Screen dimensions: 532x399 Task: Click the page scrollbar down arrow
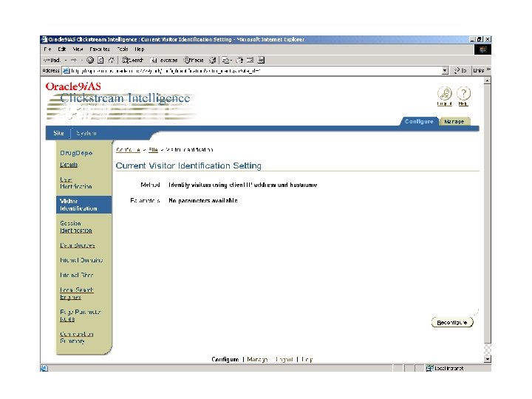(487, 359)
